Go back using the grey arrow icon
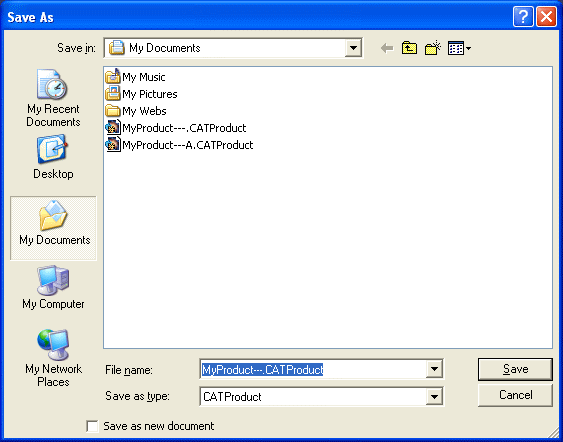This screenshot has width=563, height=442. 387,48
